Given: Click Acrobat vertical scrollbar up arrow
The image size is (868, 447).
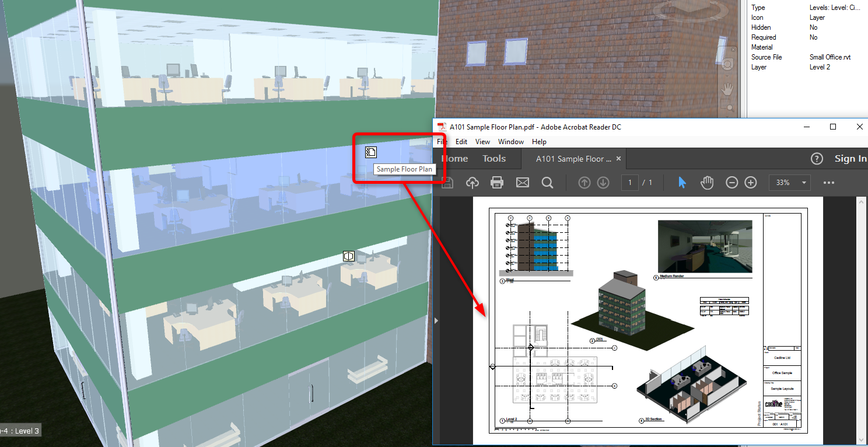Looking at the screenshot, I should 862,201.
